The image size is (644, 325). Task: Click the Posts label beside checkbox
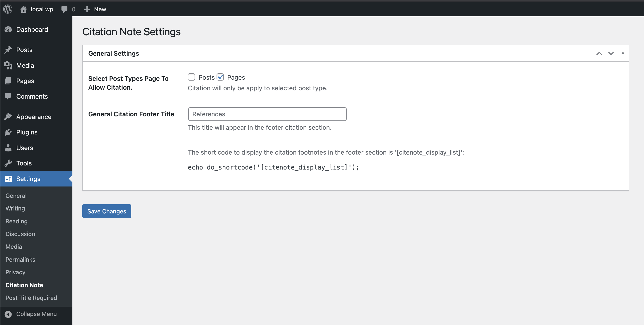[207, 77]
